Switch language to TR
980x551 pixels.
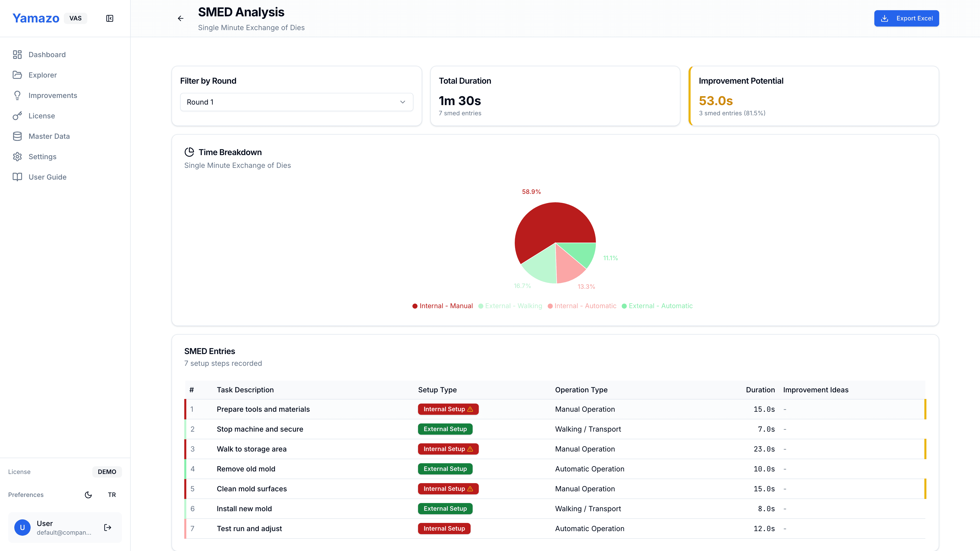pos(112,495)
